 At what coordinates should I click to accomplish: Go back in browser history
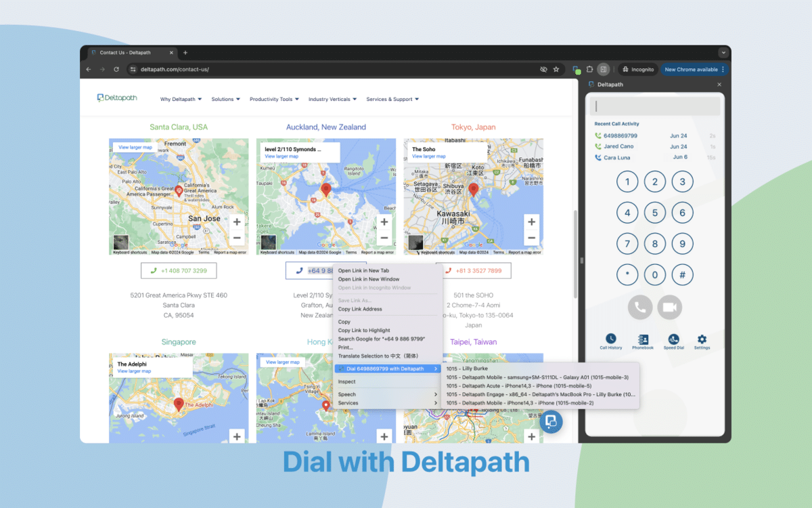click(x=89, y=69)
